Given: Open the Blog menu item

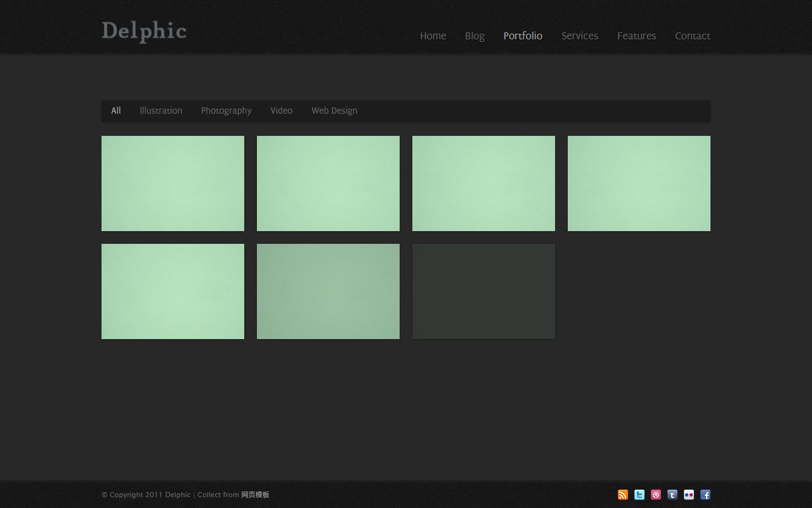Looking at the screenshot, I should (475, 36).
